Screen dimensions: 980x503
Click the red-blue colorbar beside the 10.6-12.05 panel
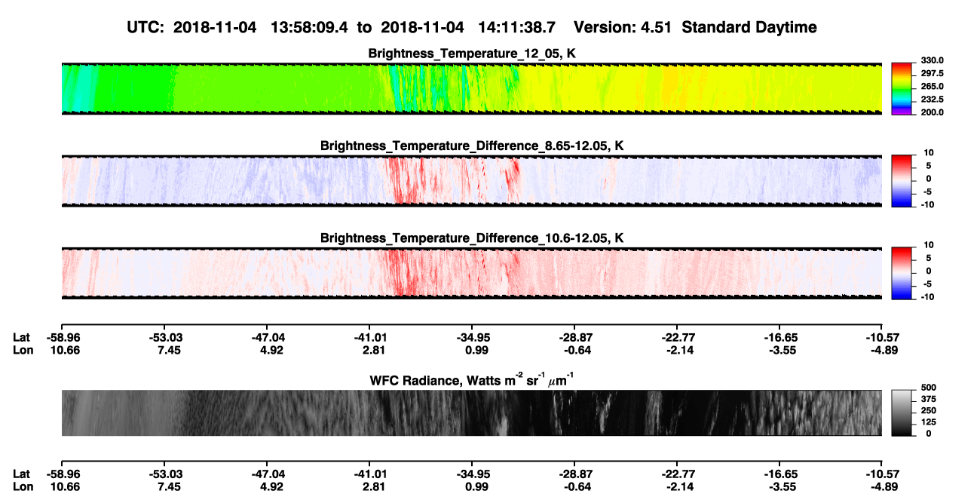(902, 272)
